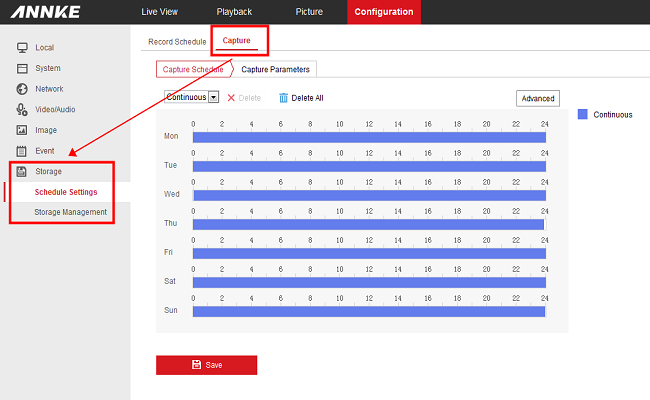
Task: Click the Sun day label
Action: coord(171,310)
